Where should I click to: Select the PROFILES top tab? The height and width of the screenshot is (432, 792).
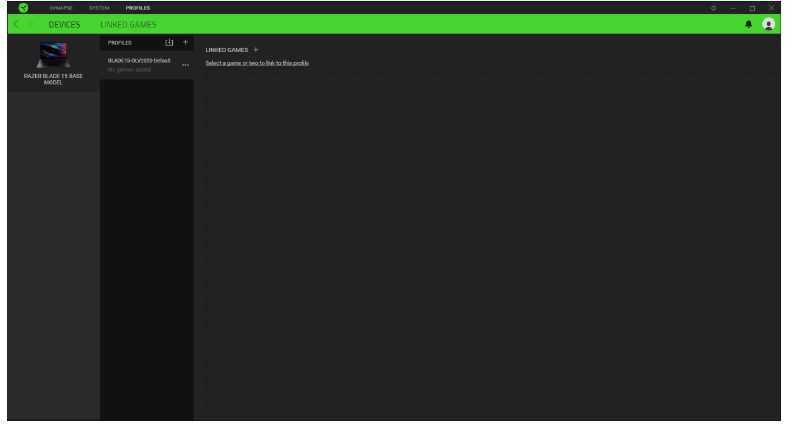(138, 8)
